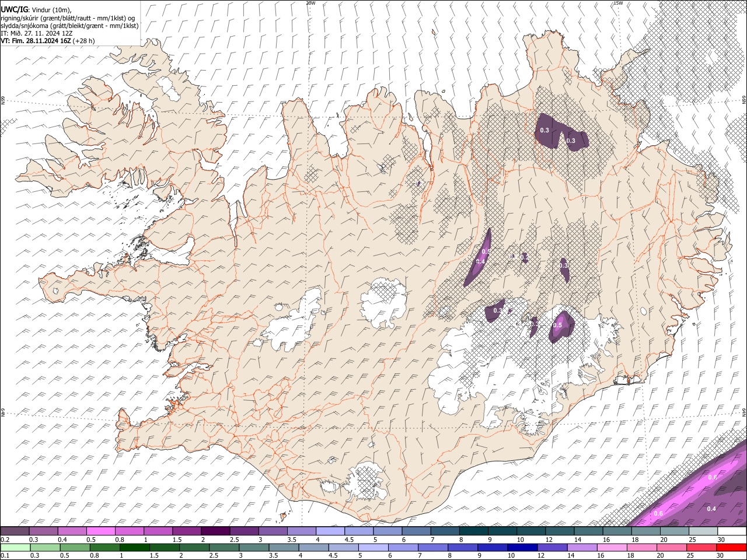Viewport: 747px width, 560px height.
Task: Click the 'VT: Fim. 28.11.2024 16Z (+28 h)' line
Action: click(x=48, y=41)
